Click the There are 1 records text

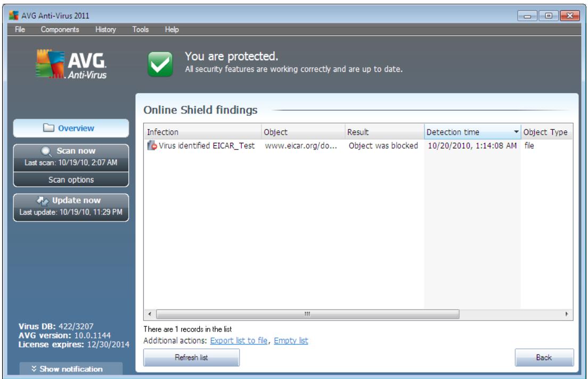187,329
